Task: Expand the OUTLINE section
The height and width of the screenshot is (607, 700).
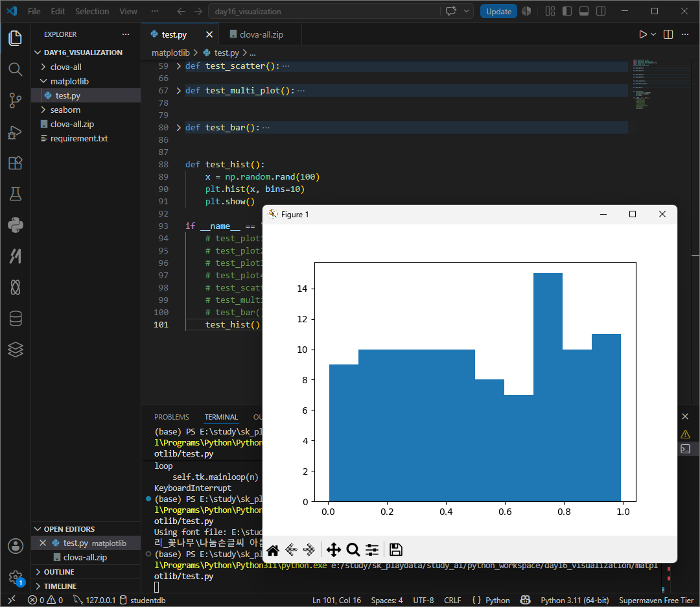Action: pyautogui.click(x=58, y=572)
